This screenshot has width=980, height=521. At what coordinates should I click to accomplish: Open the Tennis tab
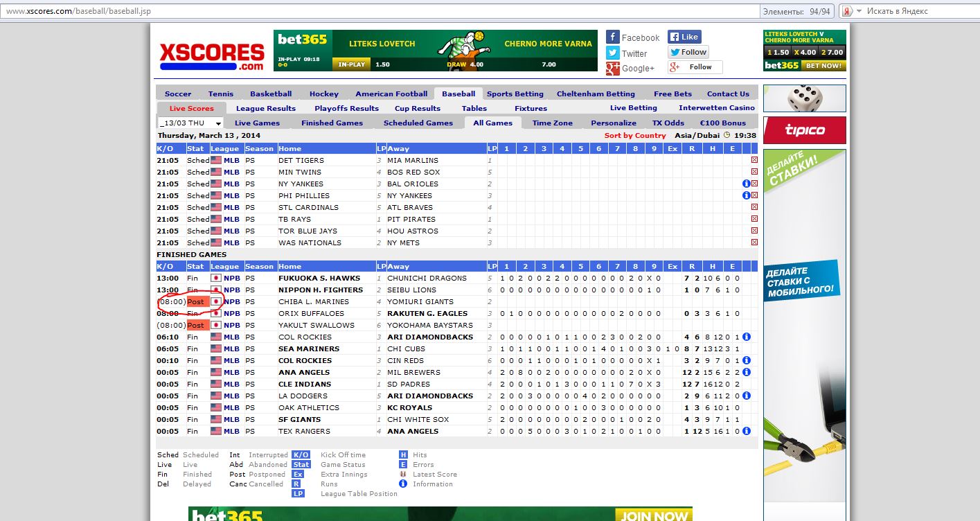(x=221, y=94)
